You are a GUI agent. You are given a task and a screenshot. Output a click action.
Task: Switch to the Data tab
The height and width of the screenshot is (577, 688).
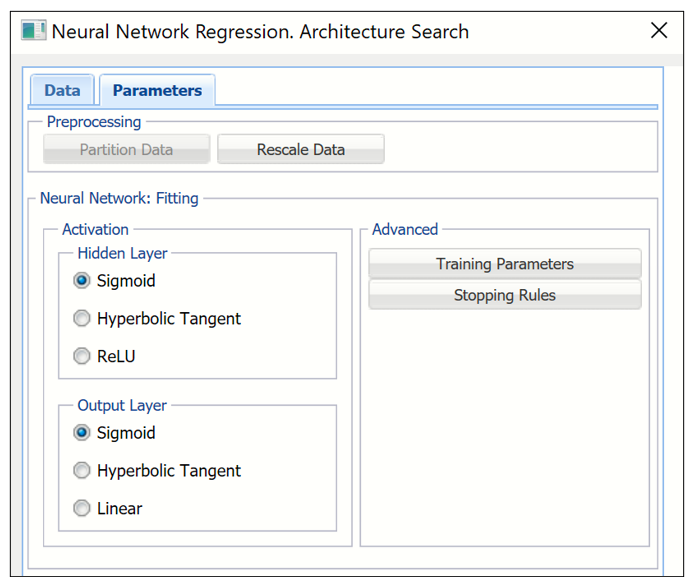tap(62, 90)
